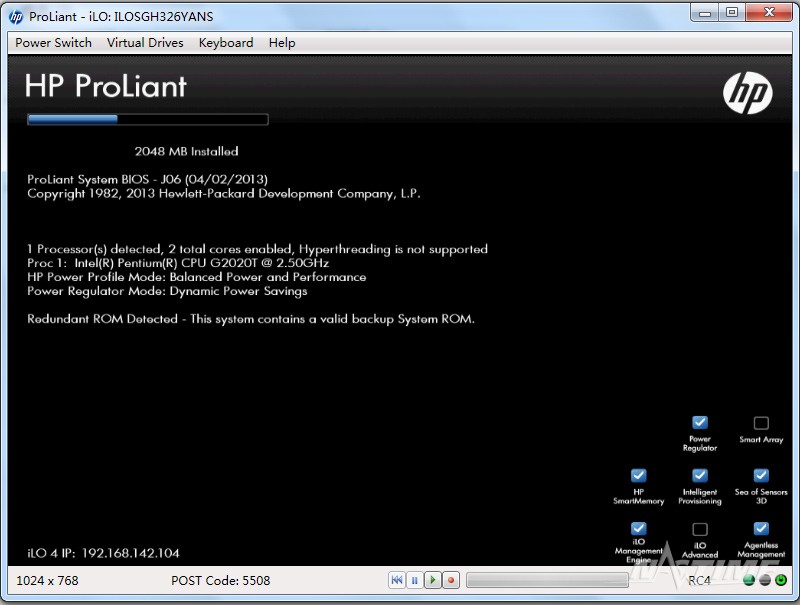Click the 1024 x 768 resolution text
This screenshot has height=605, width=800.
pos(47,581)
